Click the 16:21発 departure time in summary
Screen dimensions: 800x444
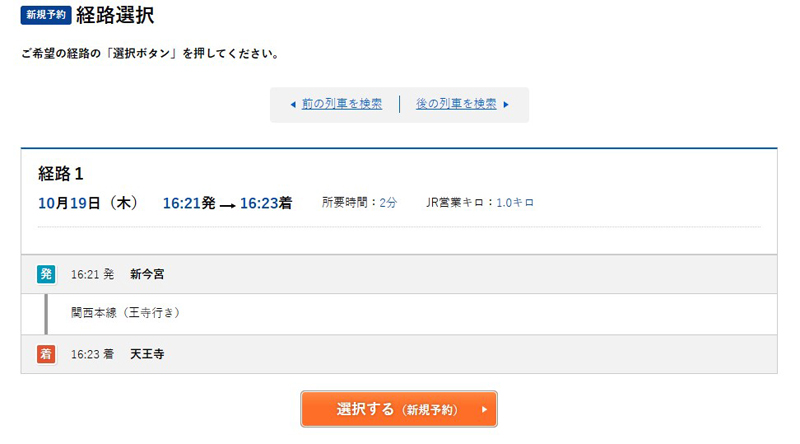click(x=189, y=203)
